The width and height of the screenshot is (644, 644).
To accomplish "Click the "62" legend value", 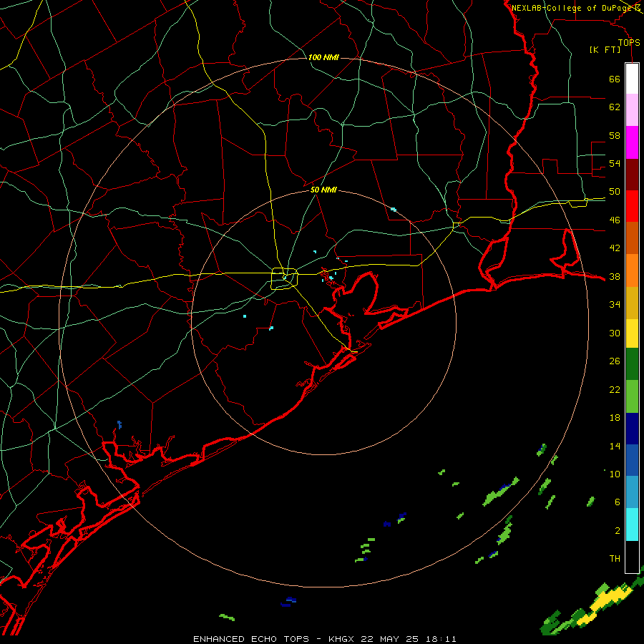I will pos(615,107).
